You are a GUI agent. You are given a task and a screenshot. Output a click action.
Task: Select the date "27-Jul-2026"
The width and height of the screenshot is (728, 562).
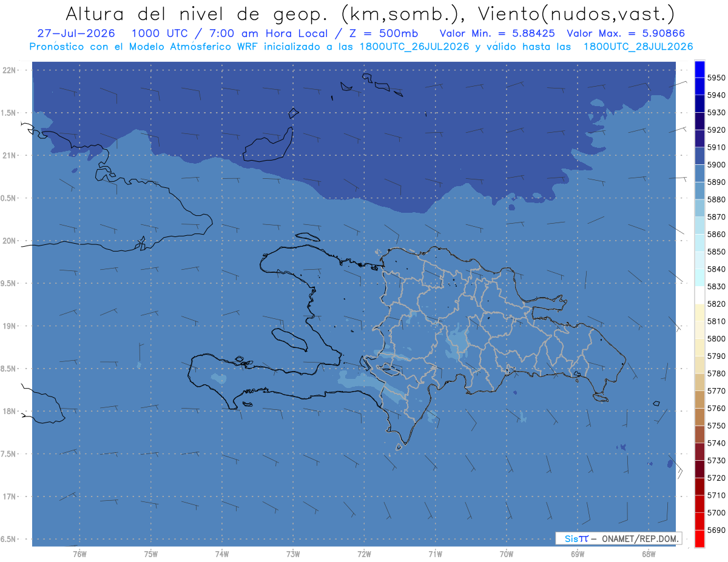click(76, 33)
